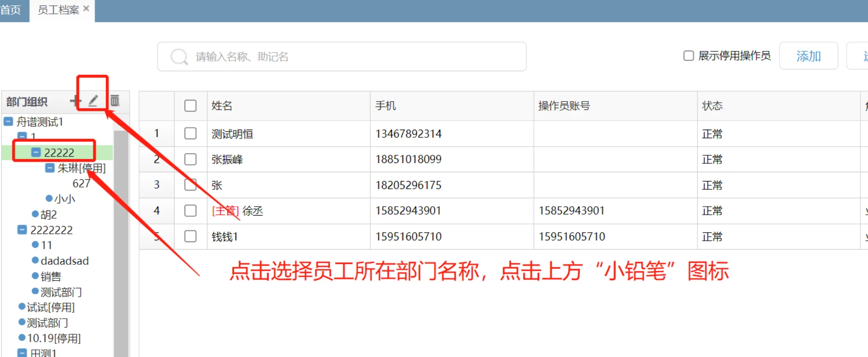Tick the checkbox for 测试明恒
The image size is (868, 357).
point(190,133)
